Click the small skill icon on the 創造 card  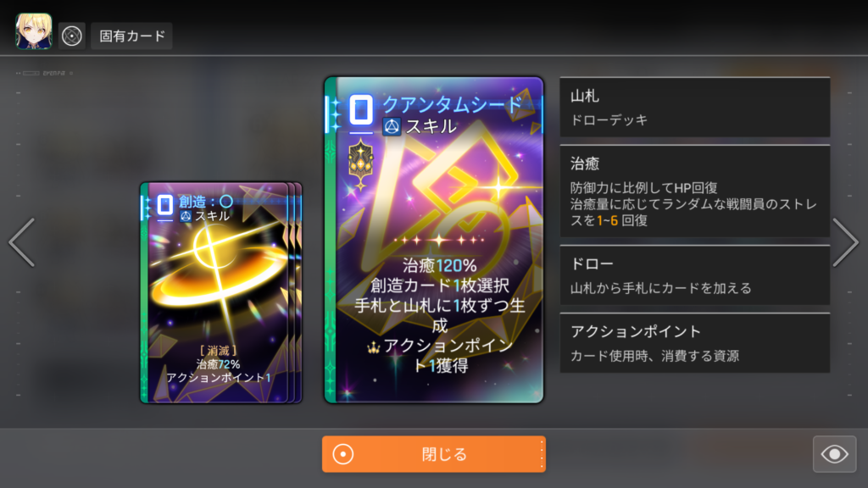tap(186, 216)
